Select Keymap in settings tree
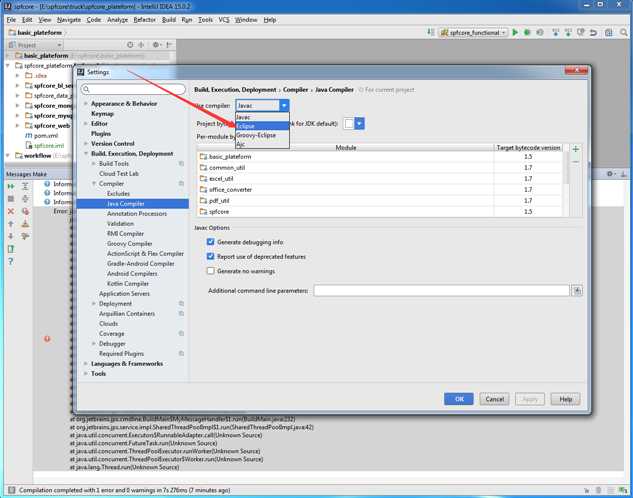 [x=102, y=114]
